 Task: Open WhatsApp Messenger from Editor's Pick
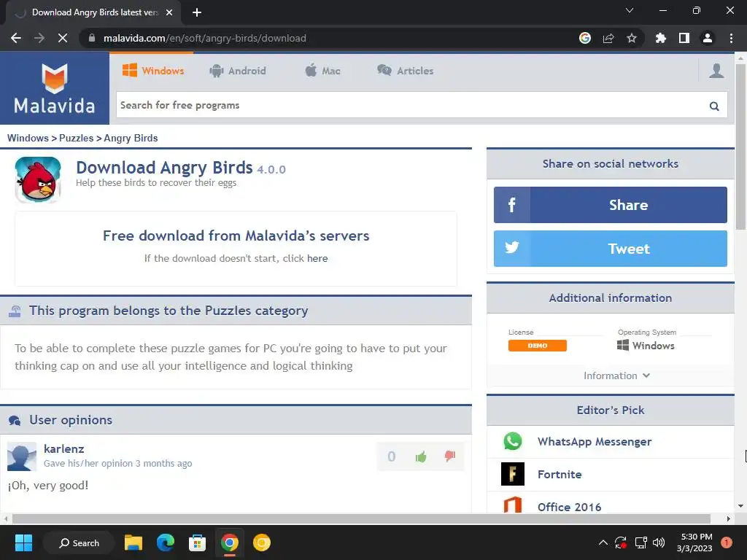click(x=595, y=442)
